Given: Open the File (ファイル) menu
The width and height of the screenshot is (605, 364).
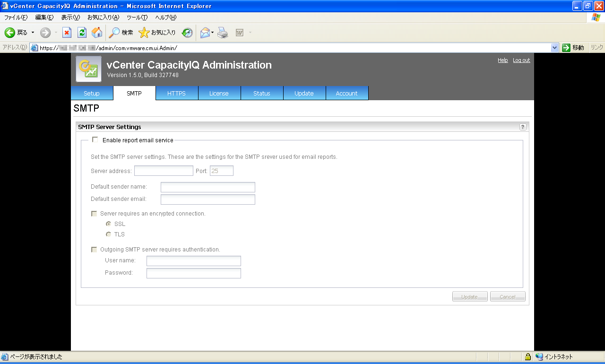Looking at the screenshot, I should coord(16,17).
